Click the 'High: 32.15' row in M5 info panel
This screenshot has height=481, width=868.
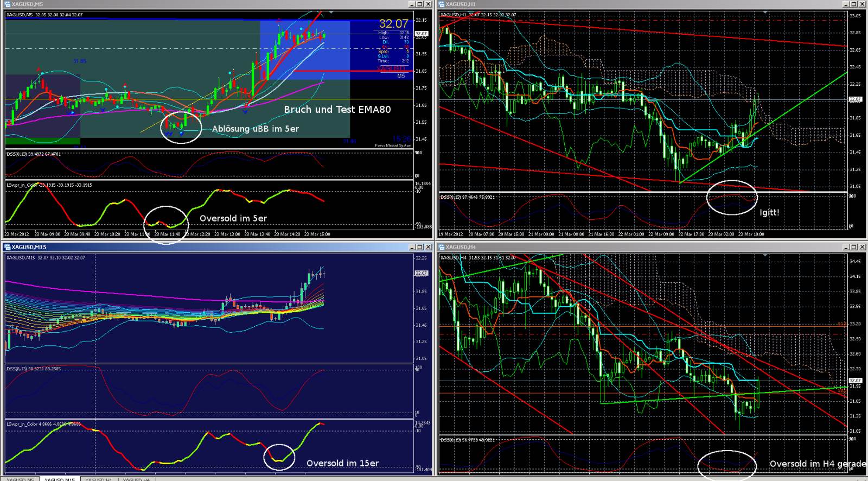click(x=394, y=33)
